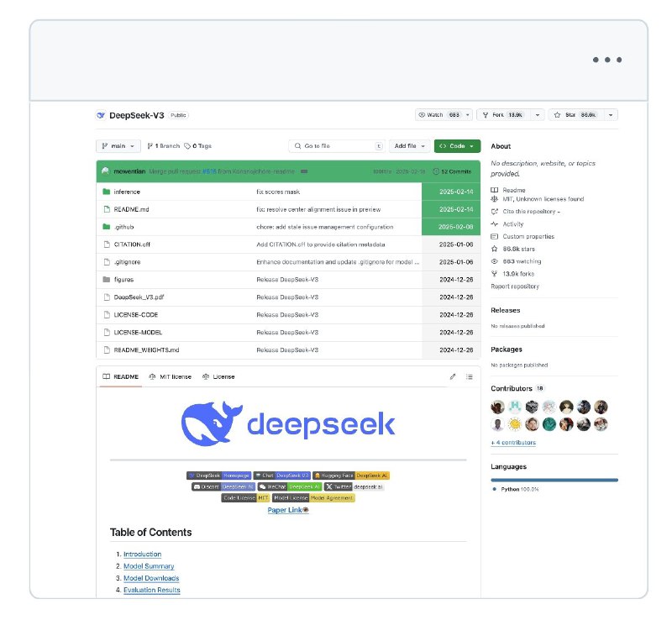The height and width of the screenshot is (636, 672).
Task: Switch to the README tab
Action: pyautogui.click(x=123, y=376)
